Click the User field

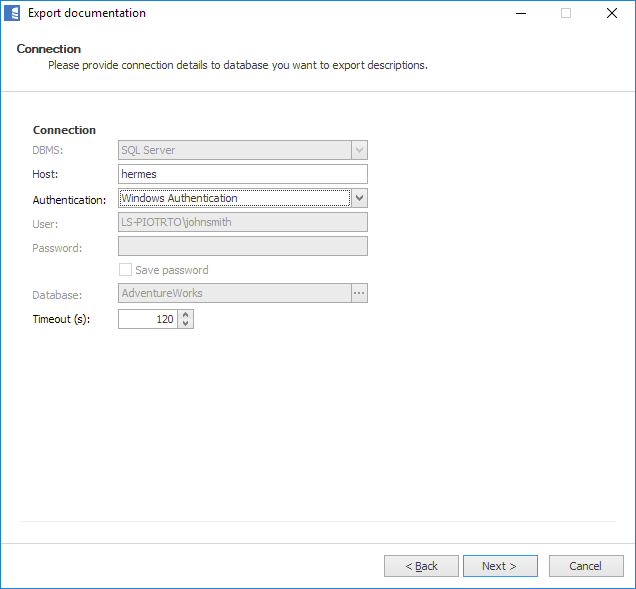[x=243, y=222]
